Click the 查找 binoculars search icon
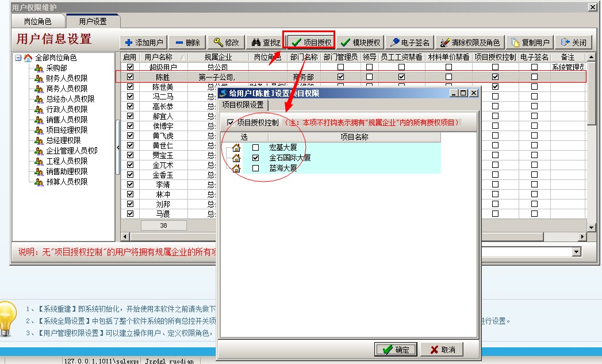Viewport: 602px width, 364px height. pyautogui.click(x=256, y=43)
